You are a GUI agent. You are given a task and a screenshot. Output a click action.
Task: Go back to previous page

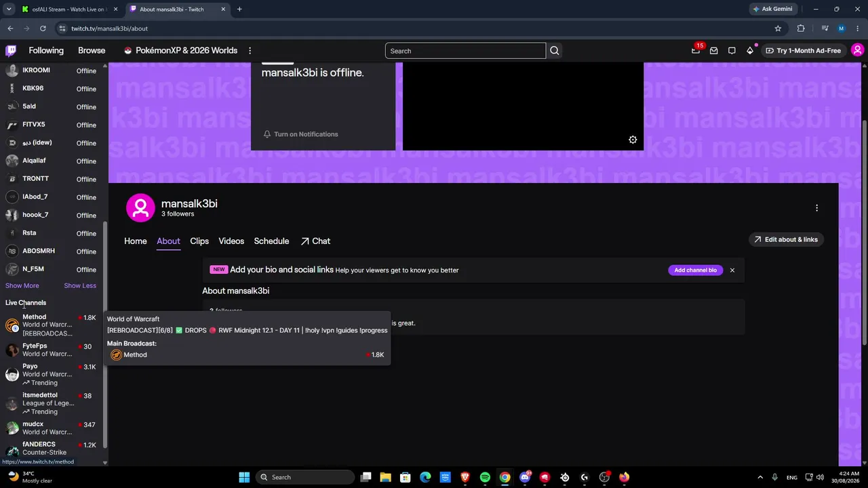click(x=10, y=28)
